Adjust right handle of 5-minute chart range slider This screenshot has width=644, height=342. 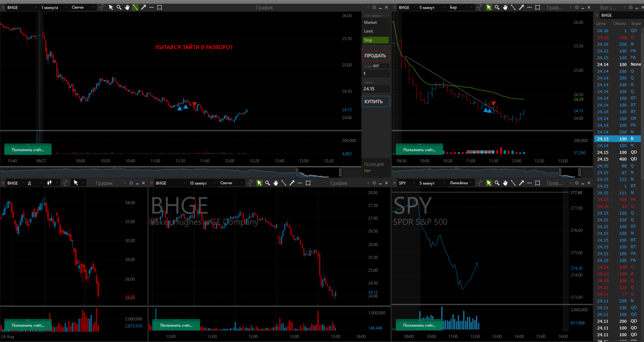(x=580, y=172)
